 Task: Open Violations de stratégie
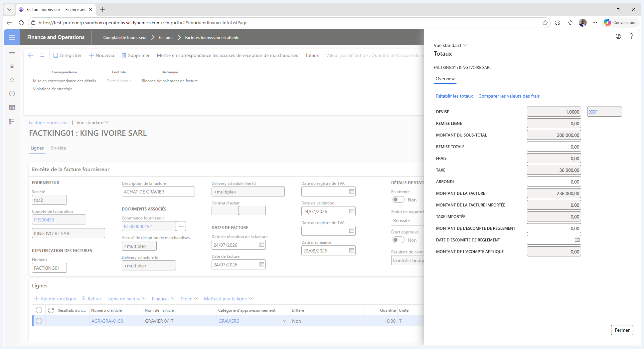point(53,89)
